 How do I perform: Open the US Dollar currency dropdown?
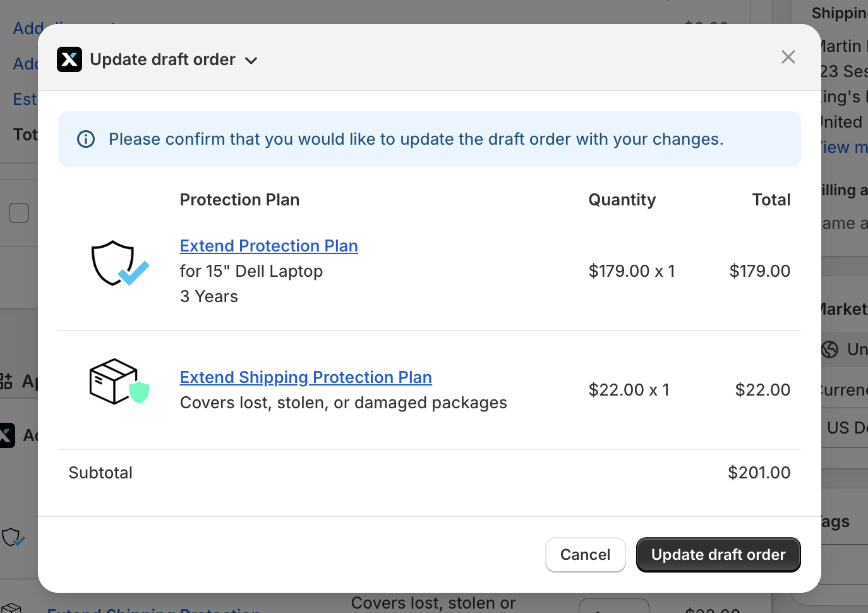click(x=845, y=428)
